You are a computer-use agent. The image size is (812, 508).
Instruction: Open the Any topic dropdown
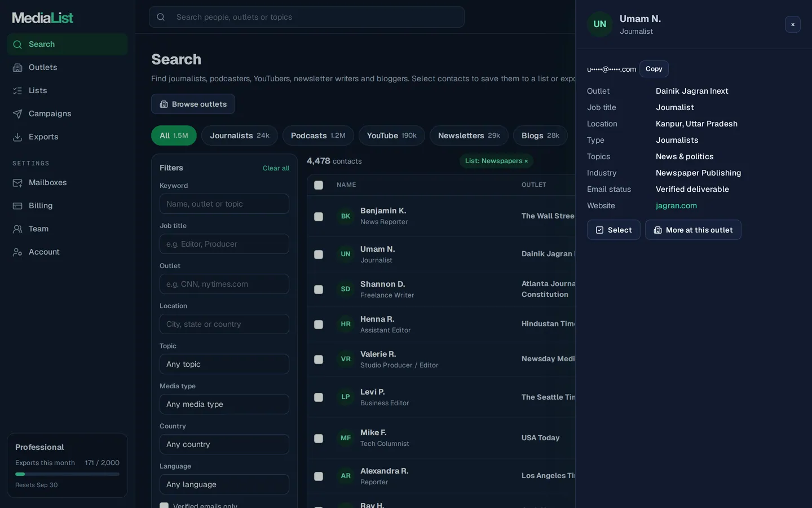click(224, 364)
